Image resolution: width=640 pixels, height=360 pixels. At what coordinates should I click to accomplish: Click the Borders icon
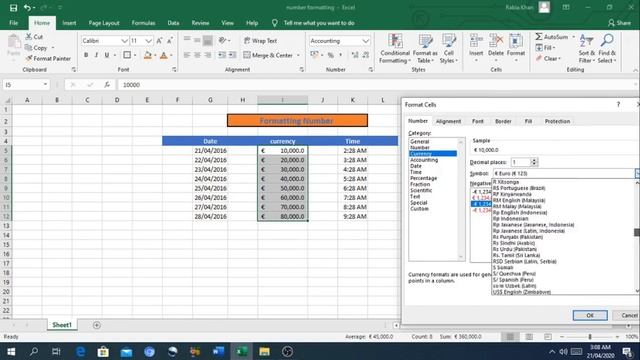pos(127,55)
